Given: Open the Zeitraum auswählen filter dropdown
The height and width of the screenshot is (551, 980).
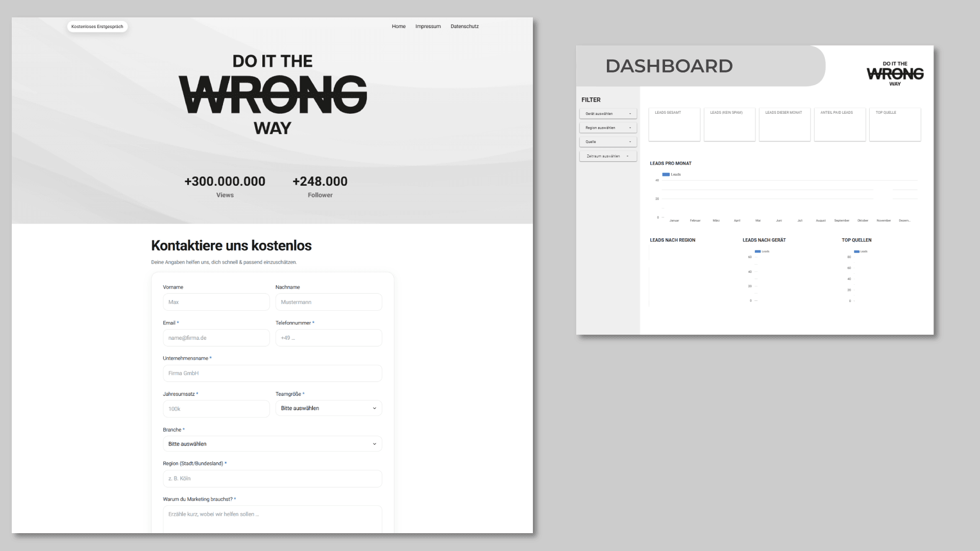Looking at the screenshot, I should (608, 156).
